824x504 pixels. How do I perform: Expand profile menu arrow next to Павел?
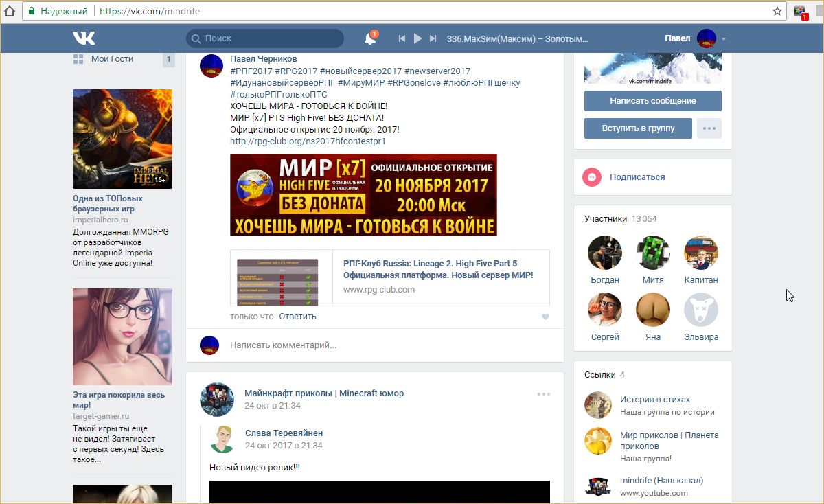click(724, 39)
